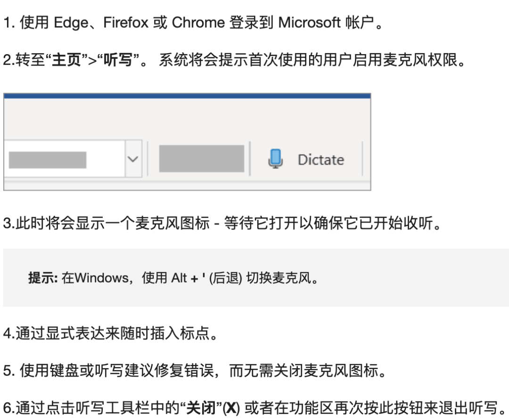
Task: Click the word Microsoft in step 1
Action: click(309, 23)
